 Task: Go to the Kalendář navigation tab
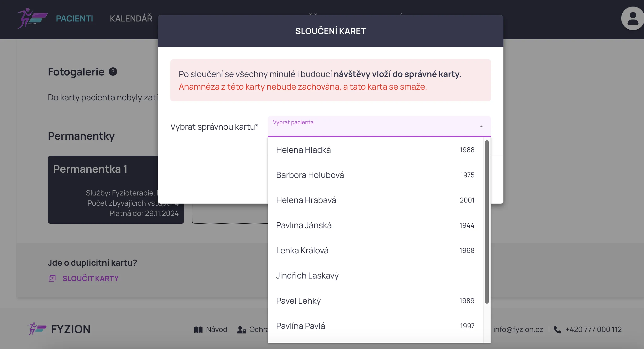tap(131, 18)
